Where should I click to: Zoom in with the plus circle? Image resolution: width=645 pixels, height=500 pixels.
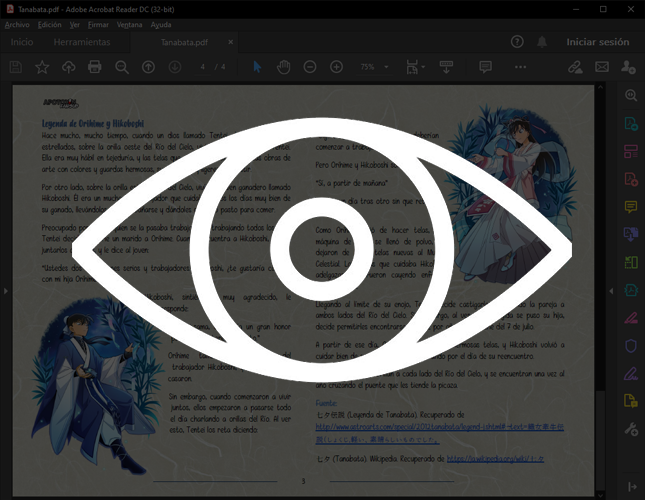(336, 67)
